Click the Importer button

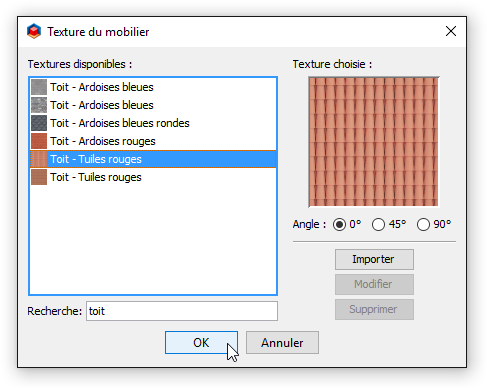pos(374,259)
